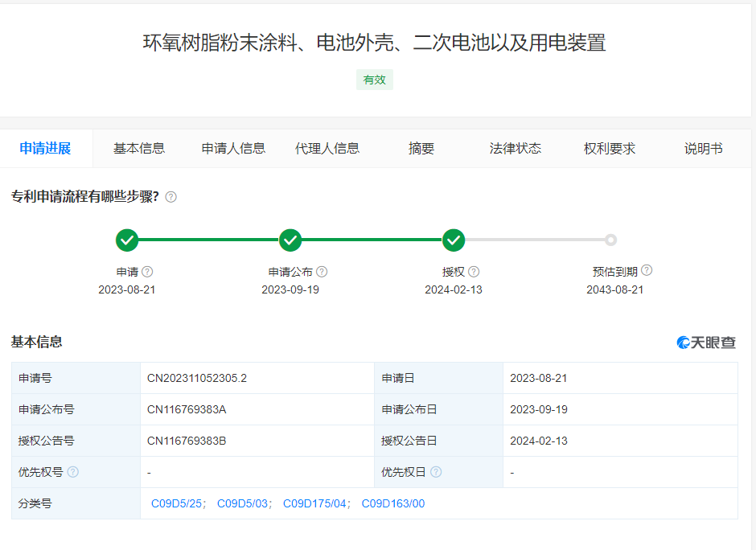This screenshot has width=756, height=550.
Task: Open the 权利要求 tab
Action: [610, 148]
